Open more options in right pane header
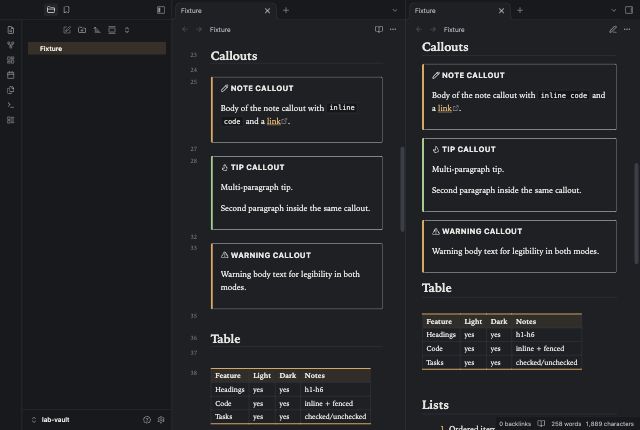Viewport: 640px width, 430px height. pyautogui.click(x=627, y=29)
